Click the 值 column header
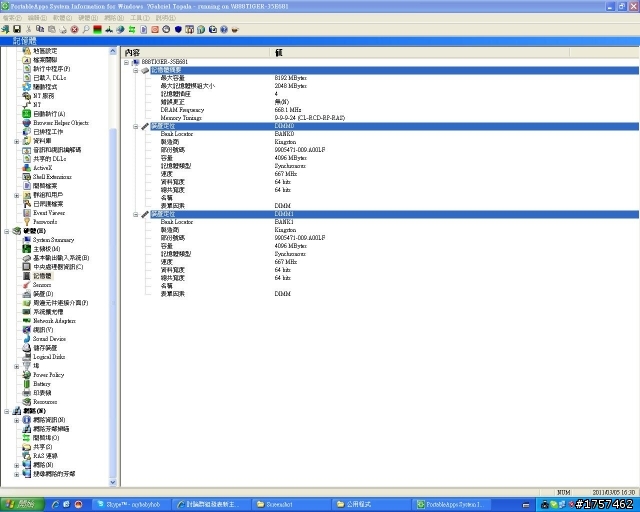Image resolution: width=640 pixels, height=512 pixels. [x=420, y=52]
